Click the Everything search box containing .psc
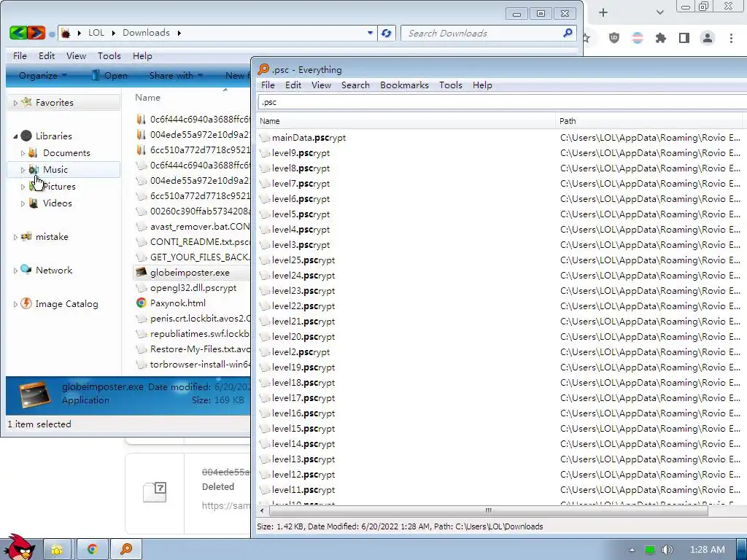747x560 pixels. [x=503, y=102]
